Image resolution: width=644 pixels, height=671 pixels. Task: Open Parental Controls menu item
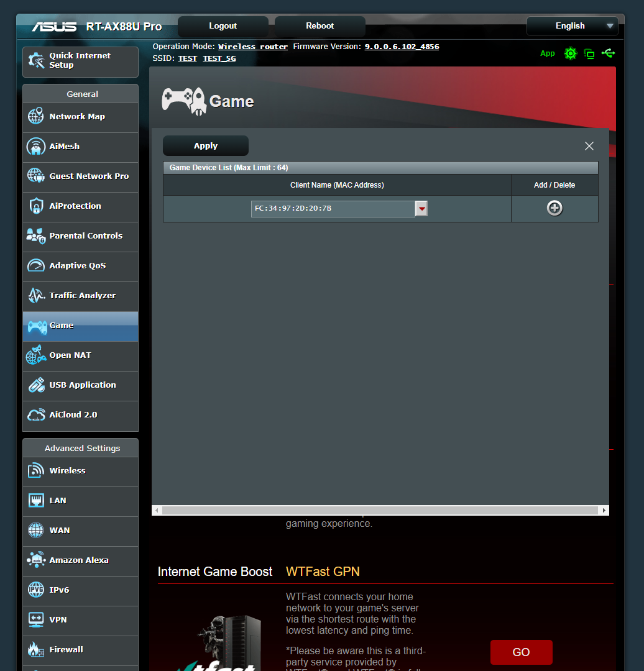click(x=81, y=236)
